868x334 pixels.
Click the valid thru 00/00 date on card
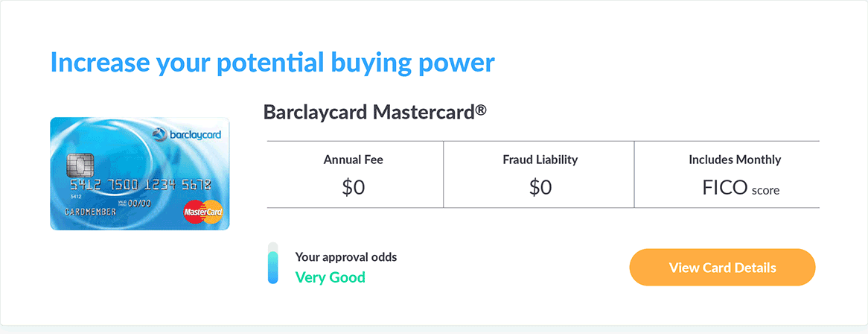tap(135, 204)
